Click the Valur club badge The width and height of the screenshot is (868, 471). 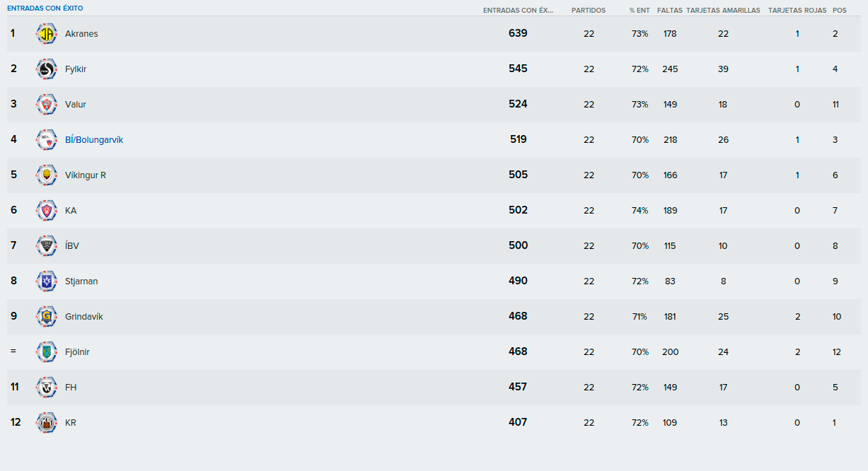pos(47,105)
